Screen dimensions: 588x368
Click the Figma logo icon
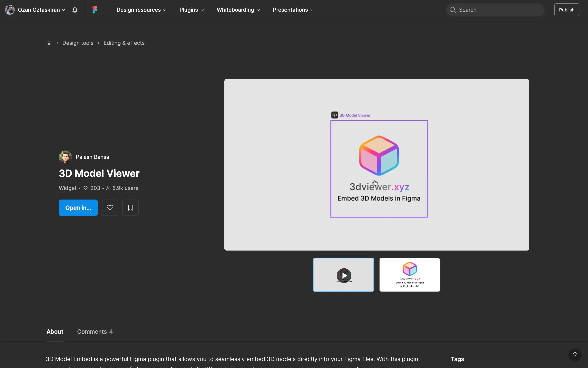click(95, 10)
